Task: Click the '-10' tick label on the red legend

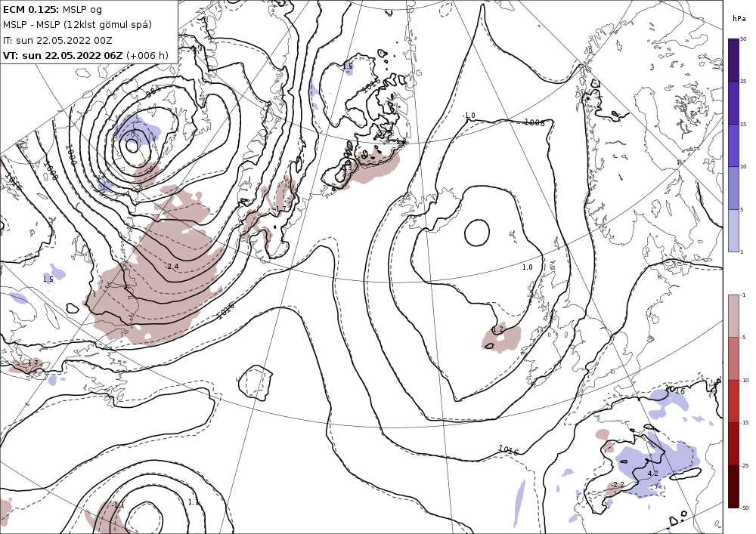Action: [x=745, y=380]
